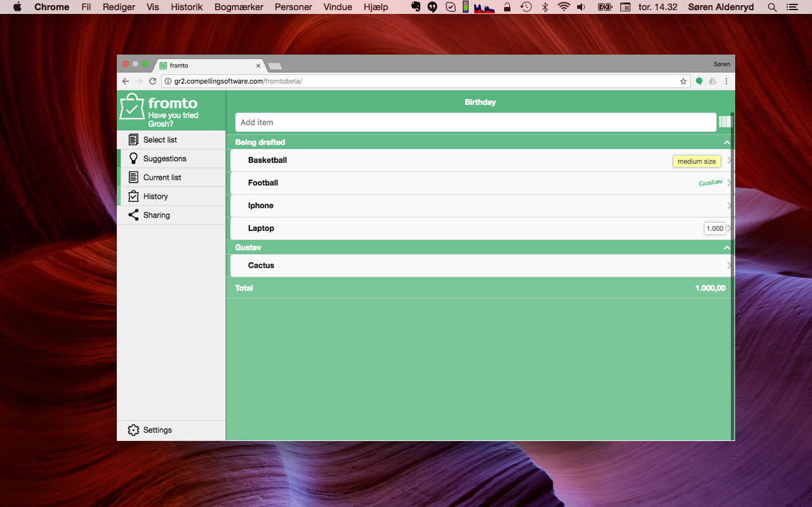Open History in the sidebar
812x507 pixels.
(171, 196)
